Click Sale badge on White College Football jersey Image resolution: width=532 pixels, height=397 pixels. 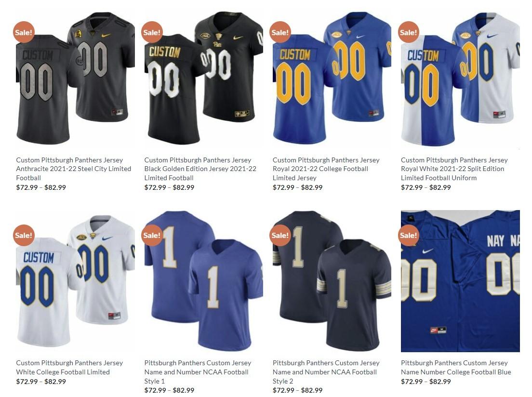pyautogui.click(x=24, y=235)
